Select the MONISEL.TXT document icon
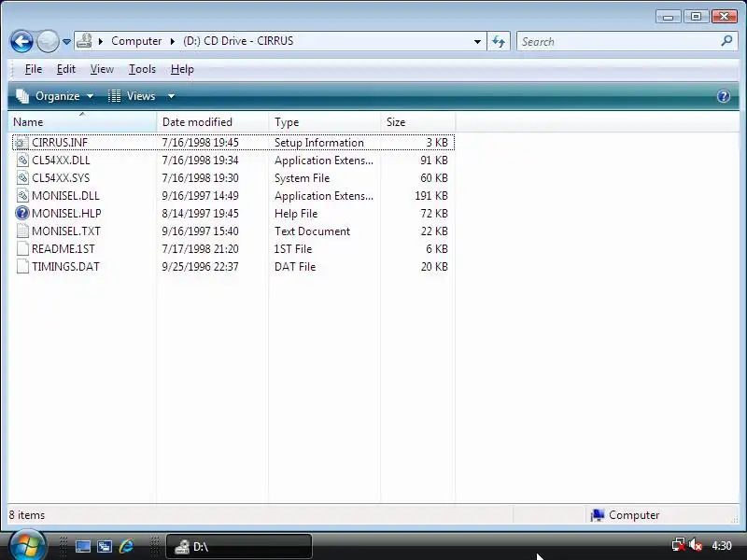This screenshot has height=560, width=747. (x=22, y=231)
